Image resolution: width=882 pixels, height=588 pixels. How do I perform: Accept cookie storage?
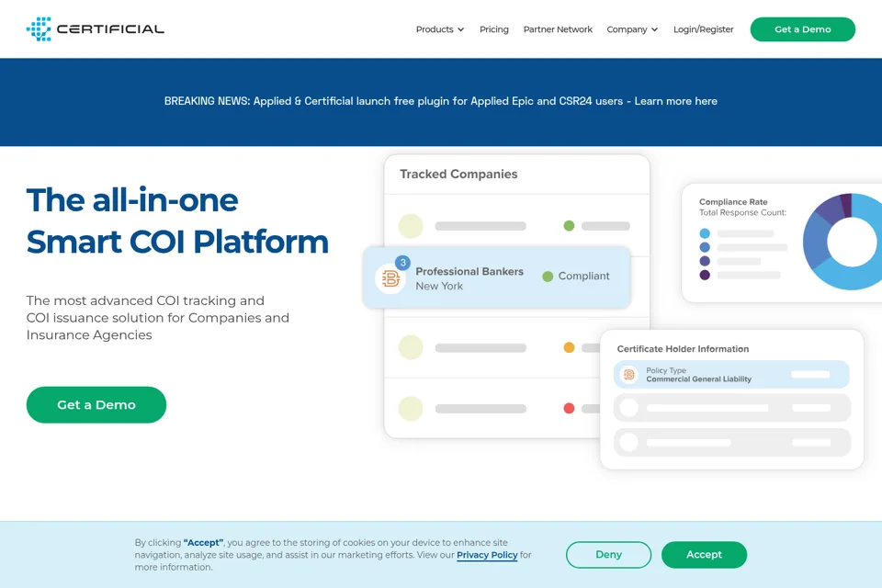point(704,555)
